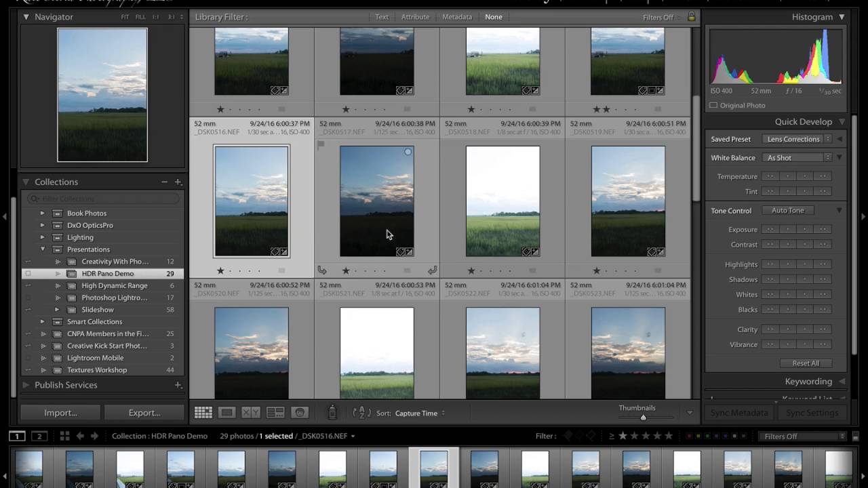Open Saved Preset Lens Corrections dropdown
This screenshot has height=488, width=868.
point(797,139)
